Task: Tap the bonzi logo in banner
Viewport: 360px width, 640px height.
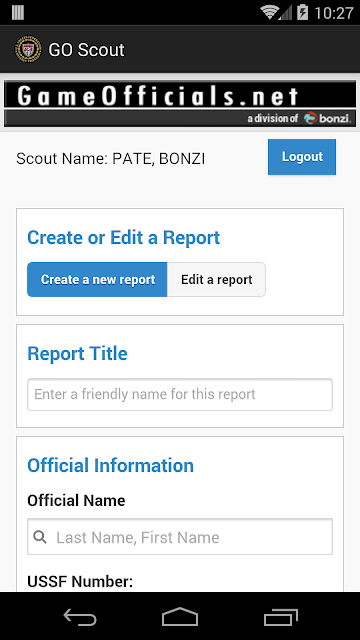Action: [x=327, y=118]
